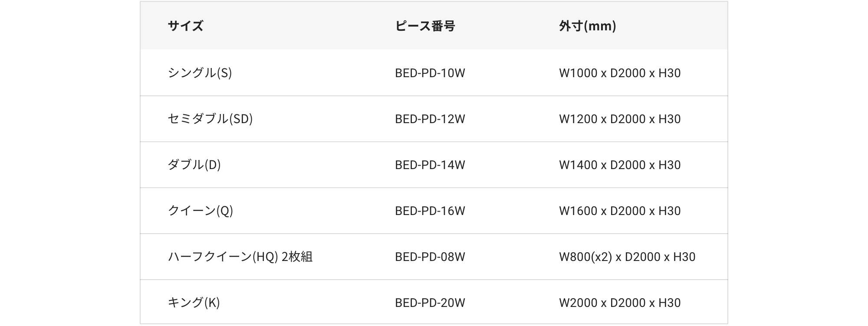Click part number BED-PD-14W
868x326 pixels.
click(430, 165)
